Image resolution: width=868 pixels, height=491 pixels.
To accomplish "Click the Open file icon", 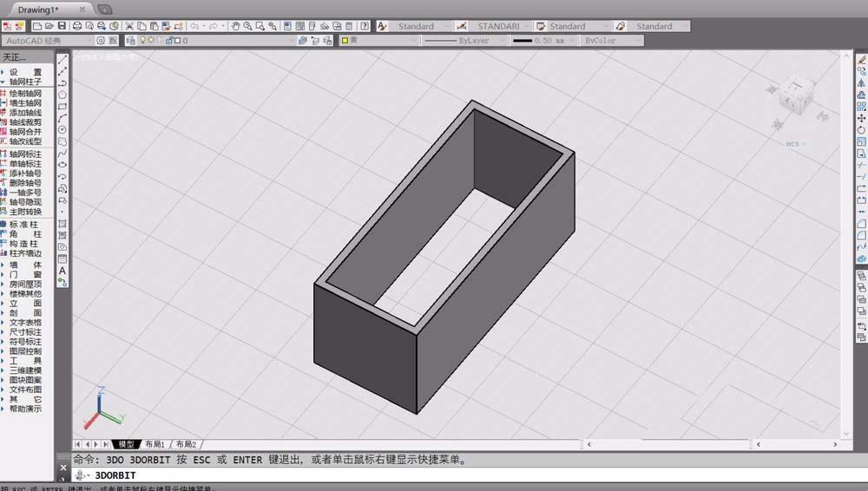I will pyautogui.click(x=49, y=26).
